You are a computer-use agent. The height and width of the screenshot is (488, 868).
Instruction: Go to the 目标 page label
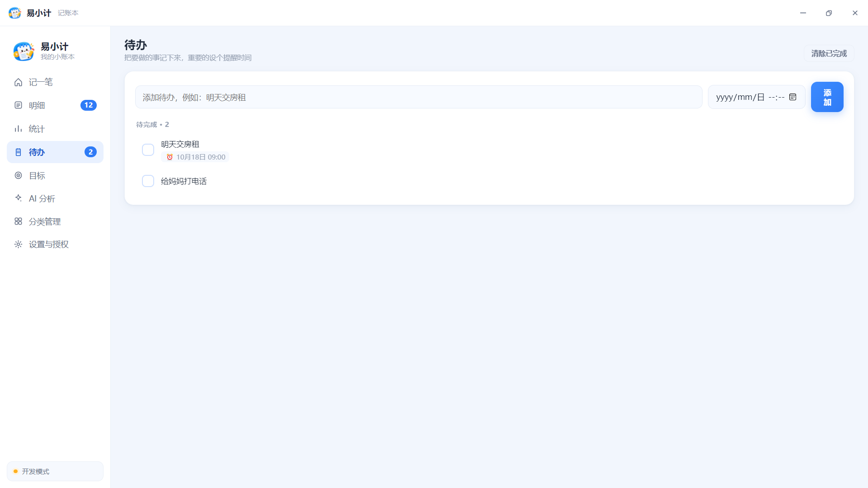click(x=37, y=175)
